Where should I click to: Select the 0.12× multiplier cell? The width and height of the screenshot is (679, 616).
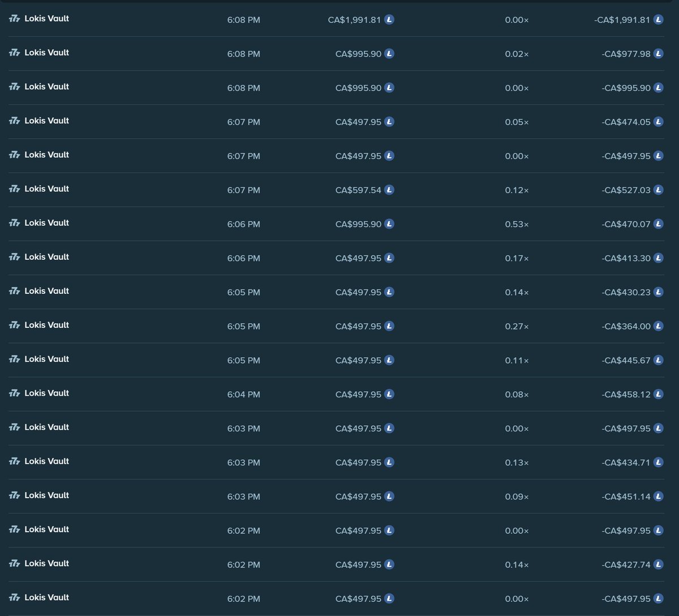[517, 190]
